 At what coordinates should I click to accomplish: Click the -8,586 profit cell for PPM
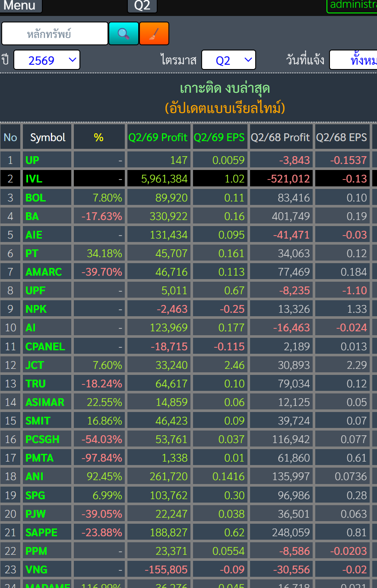pyautogui.click(x=281, y=551)
